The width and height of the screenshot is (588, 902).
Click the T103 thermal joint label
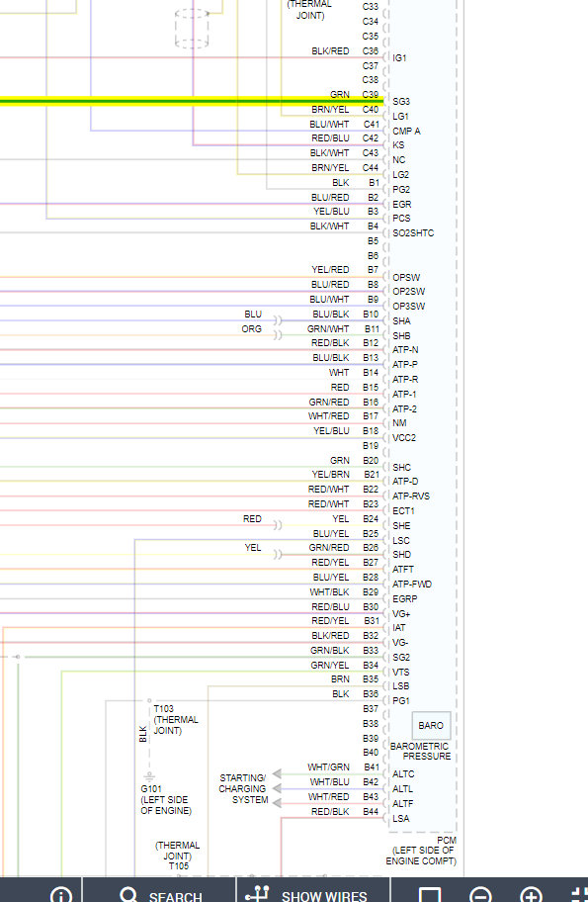pos(175,720)
